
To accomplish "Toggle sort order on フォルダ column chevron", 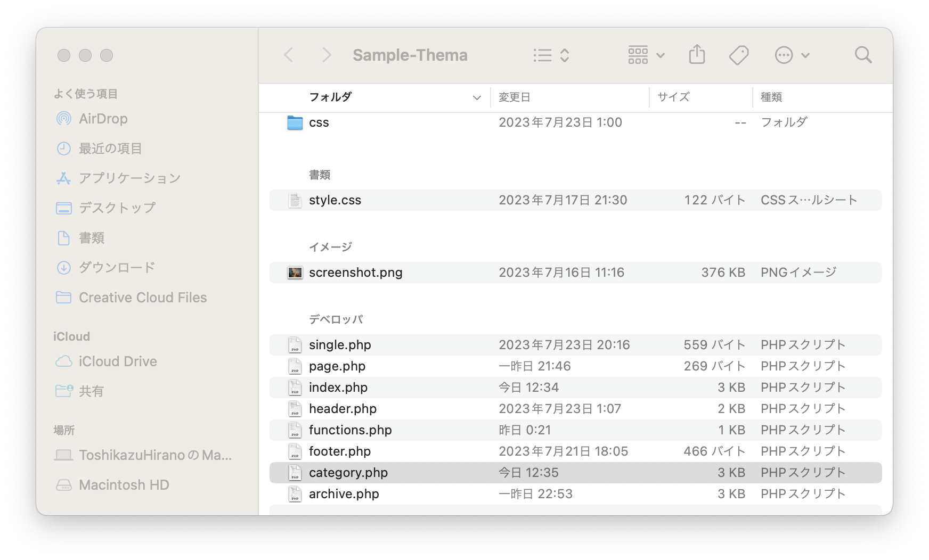I will (x=477, y=97).
